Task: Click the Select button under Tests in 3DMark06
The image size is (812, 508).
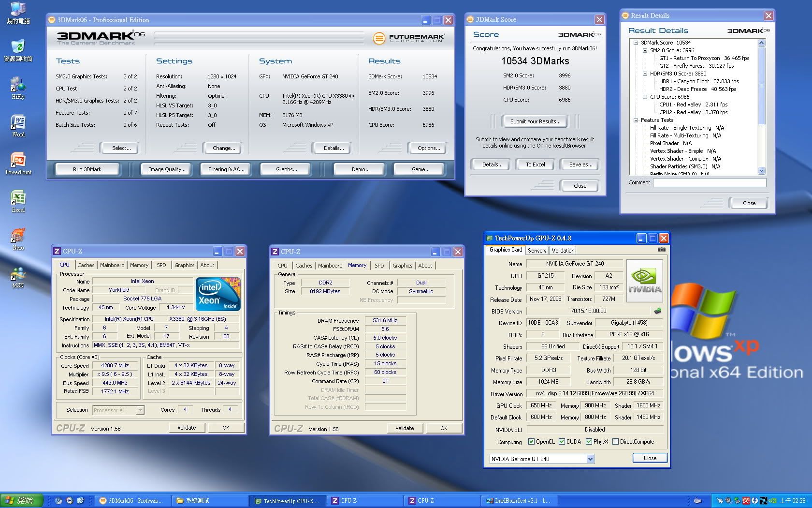Action: (121, 148)
